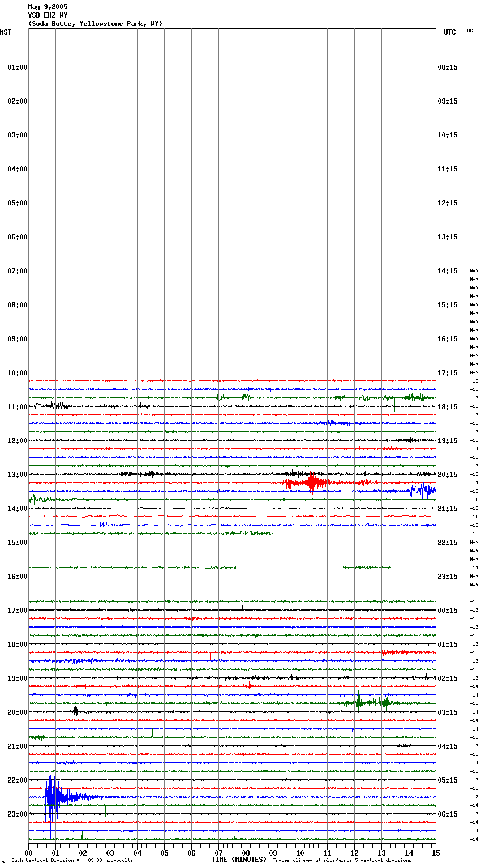
Task: Click the 13:15 UTC time label
Action: point(448,237)
